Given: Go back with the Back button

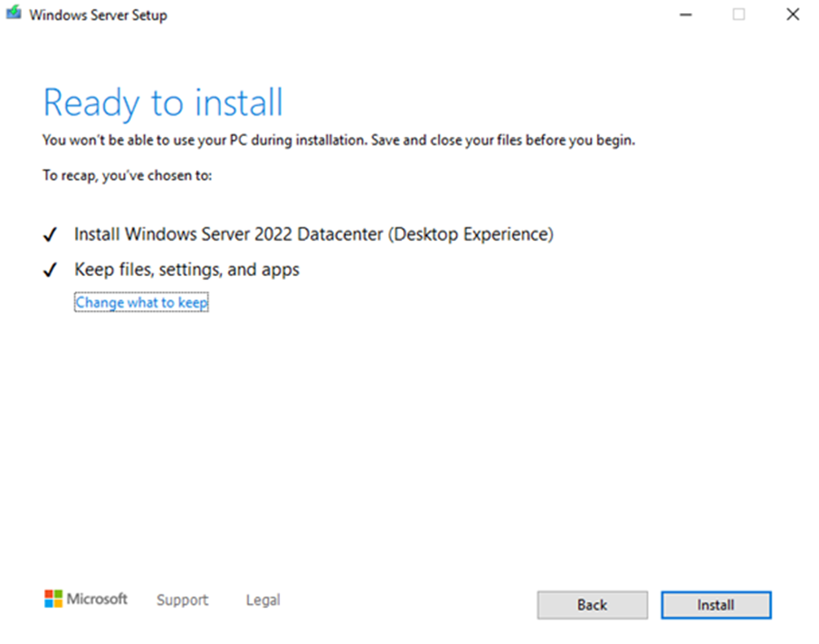Looking at the screenshot, I should click(592, 605).
